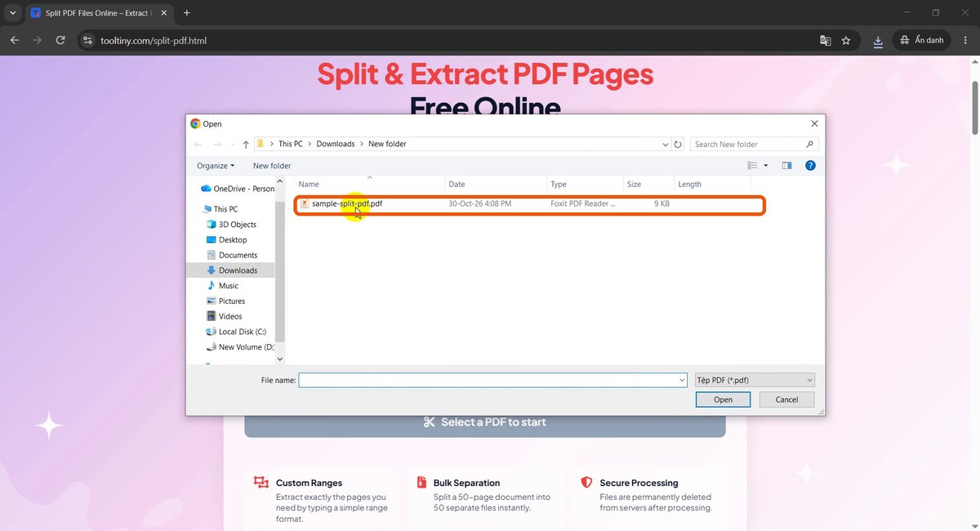Open the dialog Help icon
This screenshot has height=531, width=980.
click(810, 166)
